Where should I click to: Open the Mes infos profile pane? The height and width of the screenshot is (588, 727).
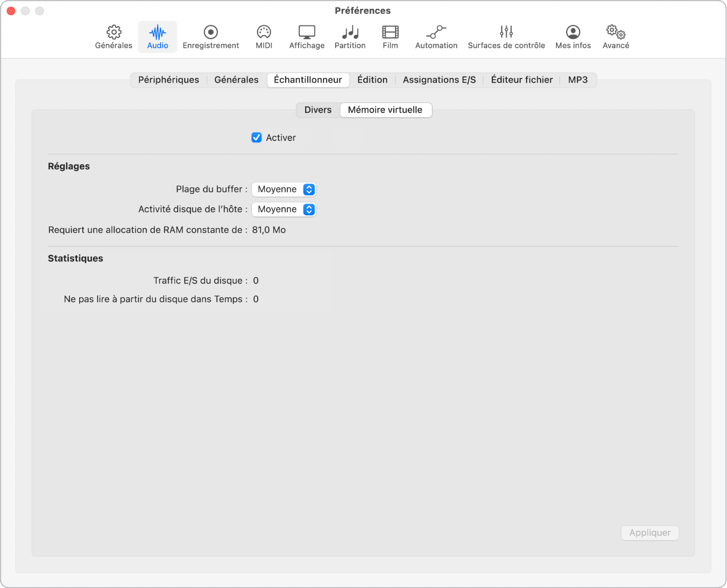(573, 37)
